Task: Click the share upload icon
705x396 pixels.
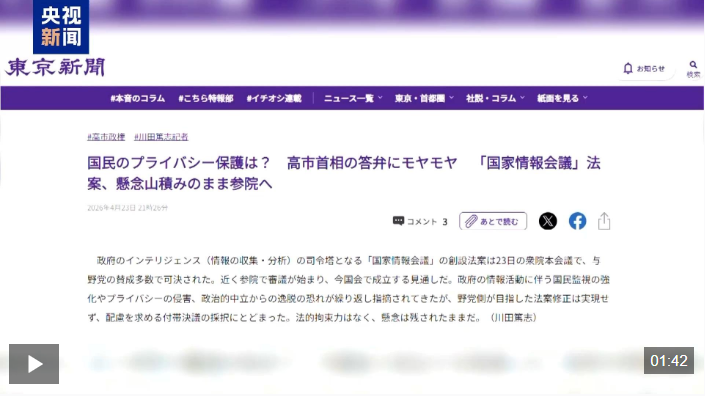Action: coord(604,221)
